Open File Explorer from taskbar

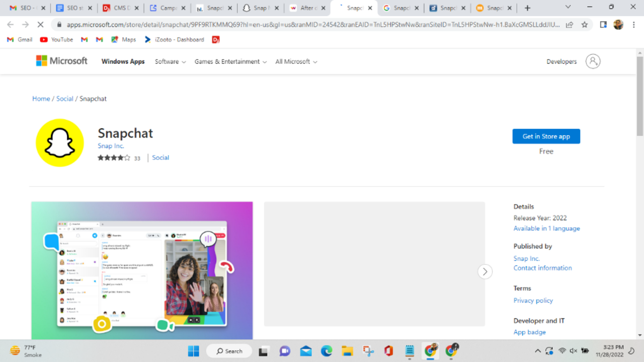[347, 351]
